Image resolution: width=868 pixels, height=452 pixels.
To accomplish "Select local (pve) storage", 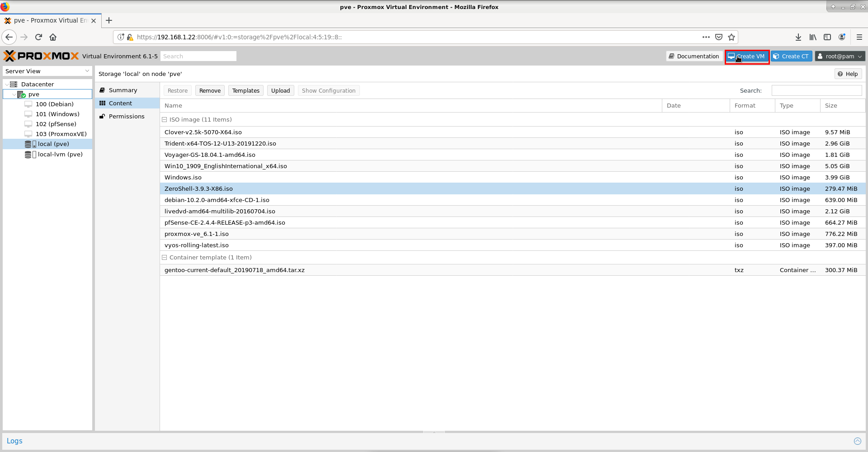I will [47, 144].
